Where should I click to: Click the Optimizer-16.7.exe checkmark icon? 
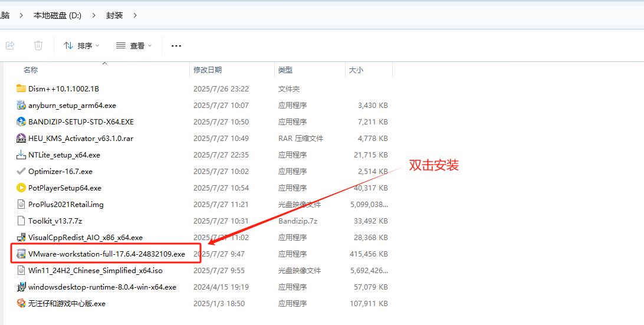[21, 171]
